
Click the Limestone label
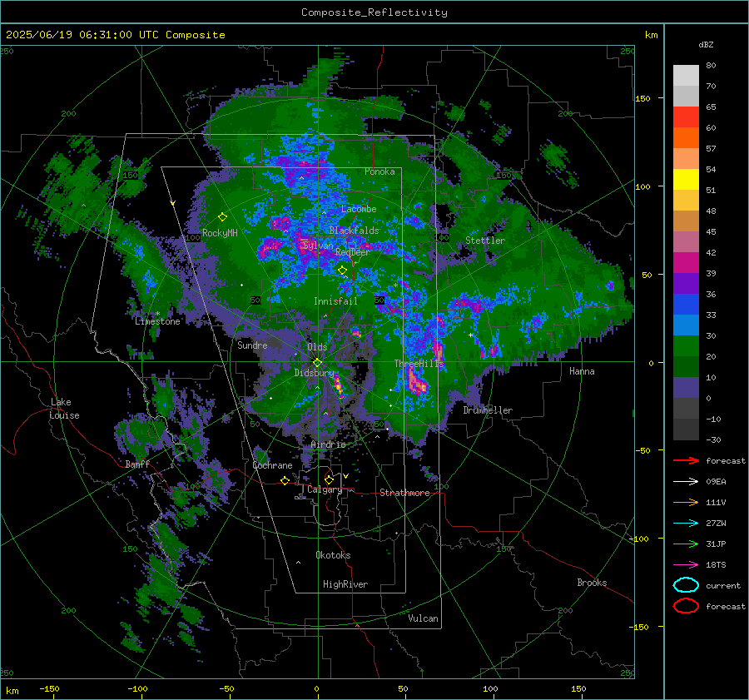(x=157, y=321)
